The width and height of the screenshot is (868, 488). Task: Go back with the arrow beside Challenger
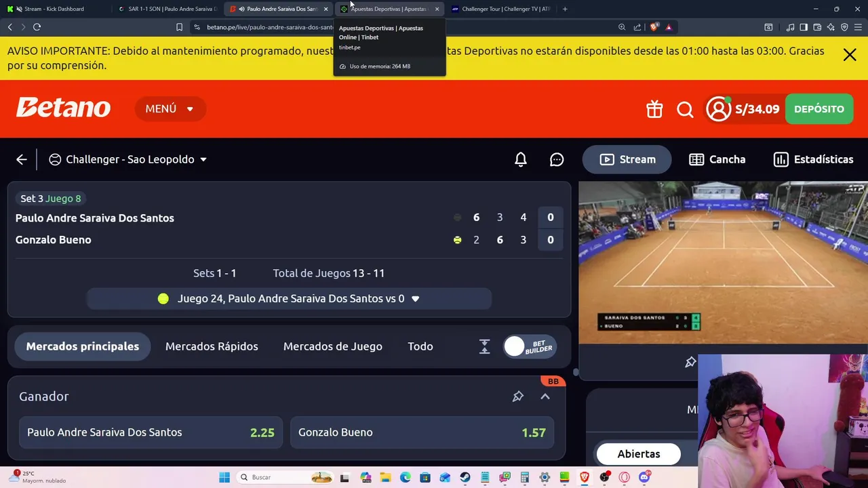[22, 159]
